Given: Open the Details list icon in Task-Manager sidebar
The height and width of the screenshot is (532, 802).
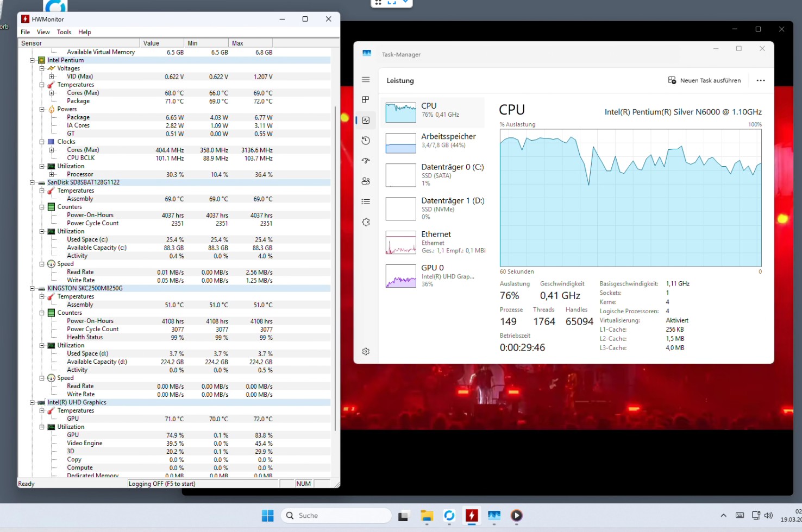Looking at the screenshot, I should pyautogui.click(x=366, y=201).
